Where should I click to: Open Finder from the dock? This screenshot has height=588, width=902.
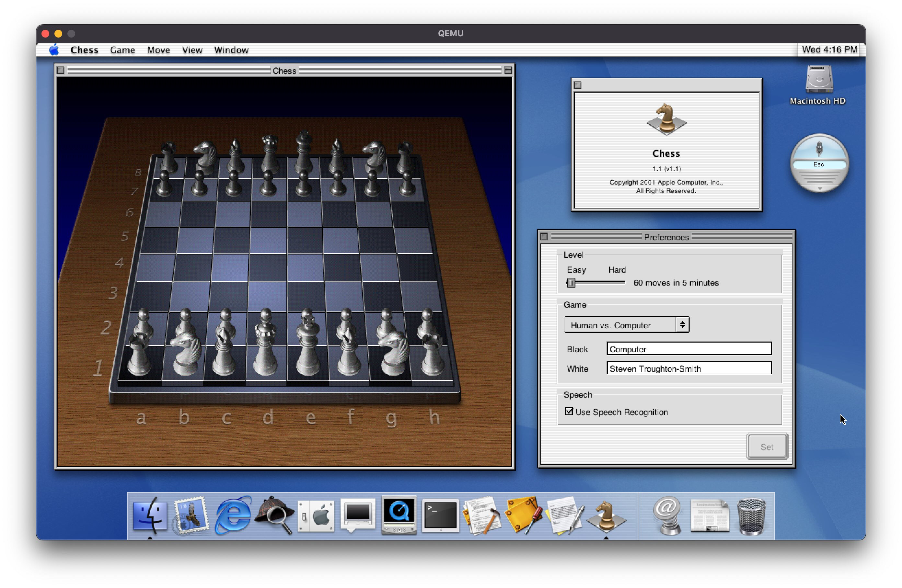[150, 516]
